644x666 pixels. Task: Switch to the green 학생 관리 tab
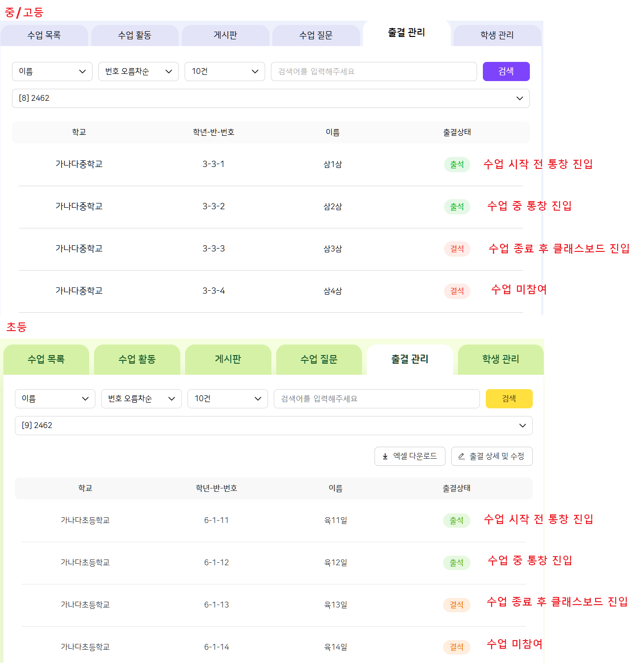pyautogui.click(x=501, y=359)
